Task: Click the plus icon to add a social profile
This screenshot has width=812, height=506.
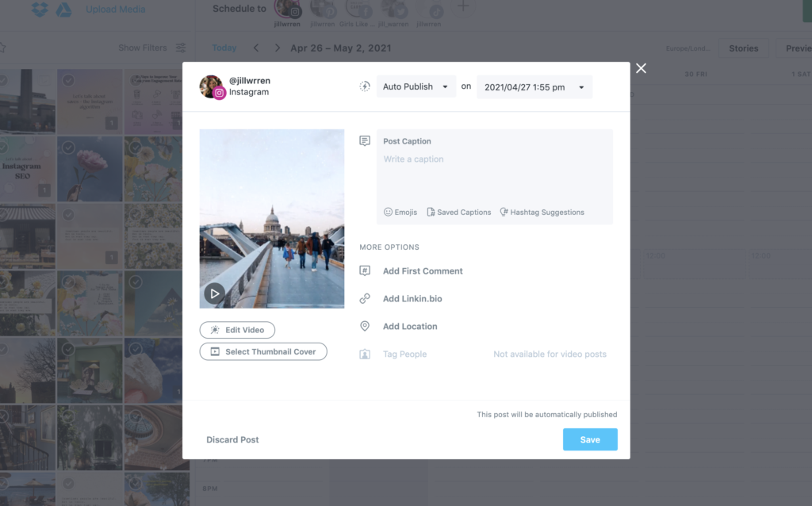Action: [463, 6]
